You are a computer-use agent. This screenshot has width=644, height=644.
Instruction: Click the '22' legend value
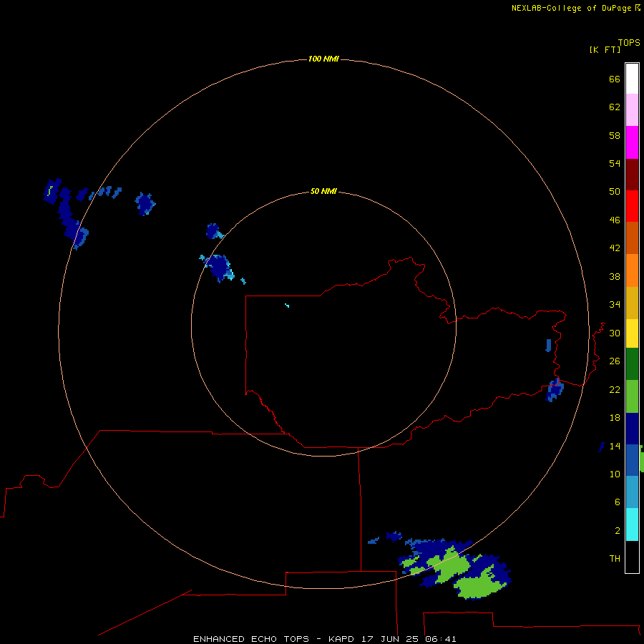(615, 390)
